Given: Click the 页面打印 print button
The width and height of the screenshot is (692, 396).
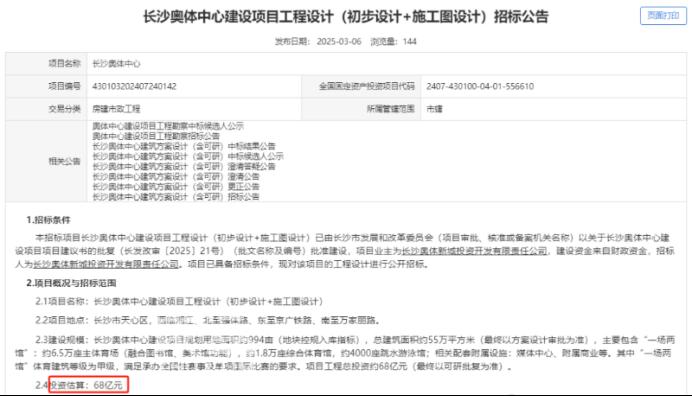Looking at the screenshot, I should coord(663,16).
